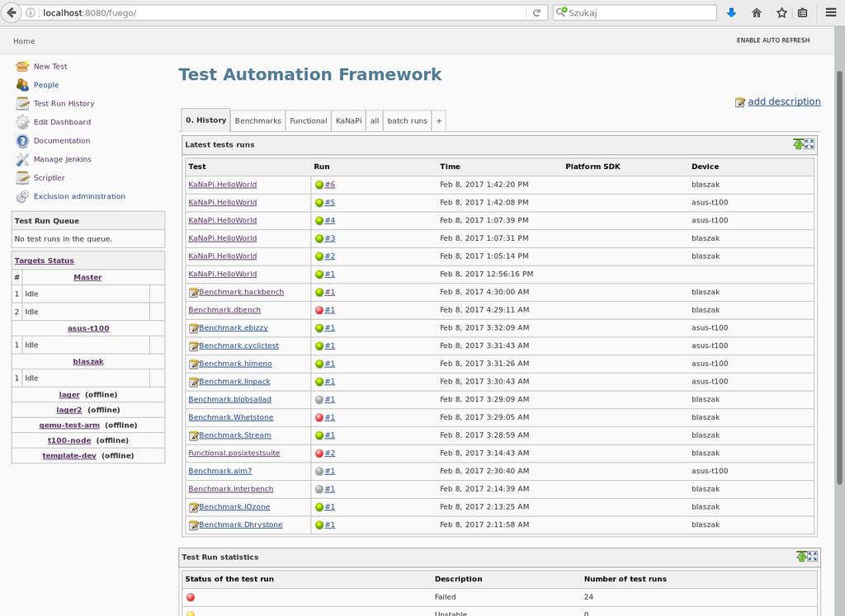Open Benchmark.Dhrystone test link
The image size is (845, 616).
tap(241, 524)
